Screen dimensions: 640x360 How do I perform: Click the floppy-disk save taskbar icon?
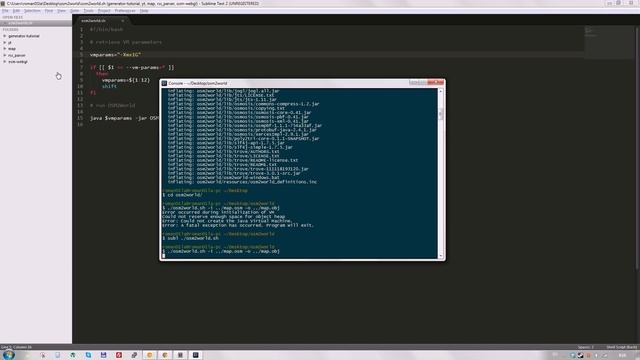[103, 355]
